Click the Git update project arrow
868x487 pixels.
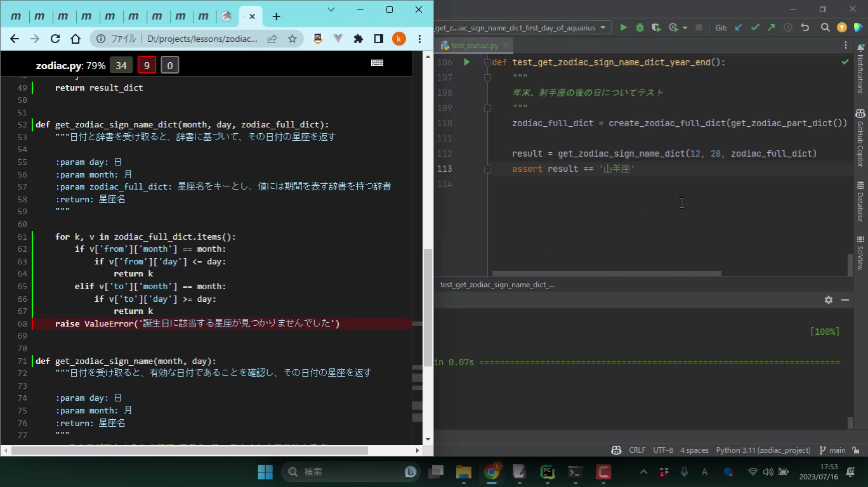(739, 28)
